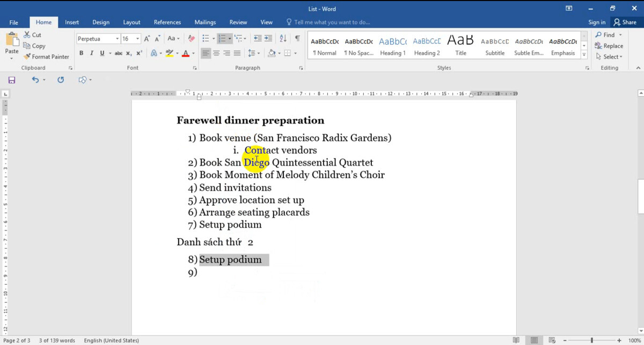Image resolution: width=644 pixels, height=345 pixels.
Task: Open the Font dialog launcher
Action: 194,68
